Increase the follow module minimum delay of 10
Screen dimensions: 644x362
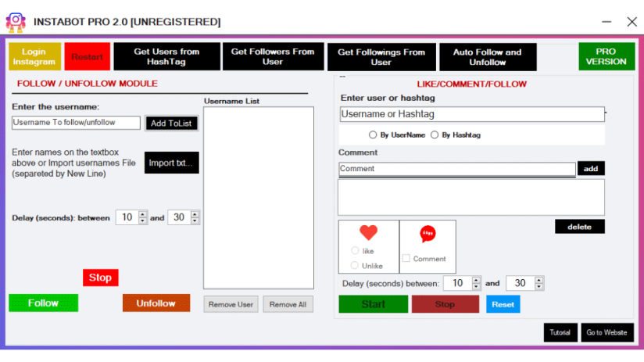142,213
